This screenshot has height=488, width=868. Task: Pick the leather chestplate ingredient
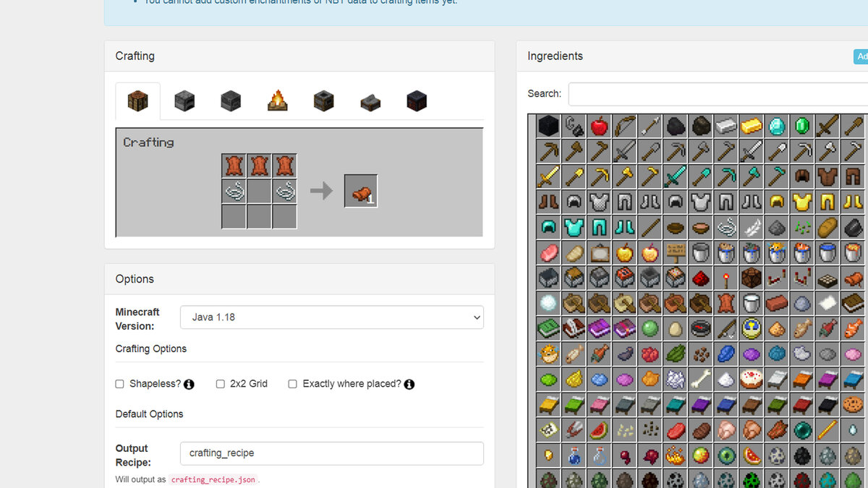[827, 176]
